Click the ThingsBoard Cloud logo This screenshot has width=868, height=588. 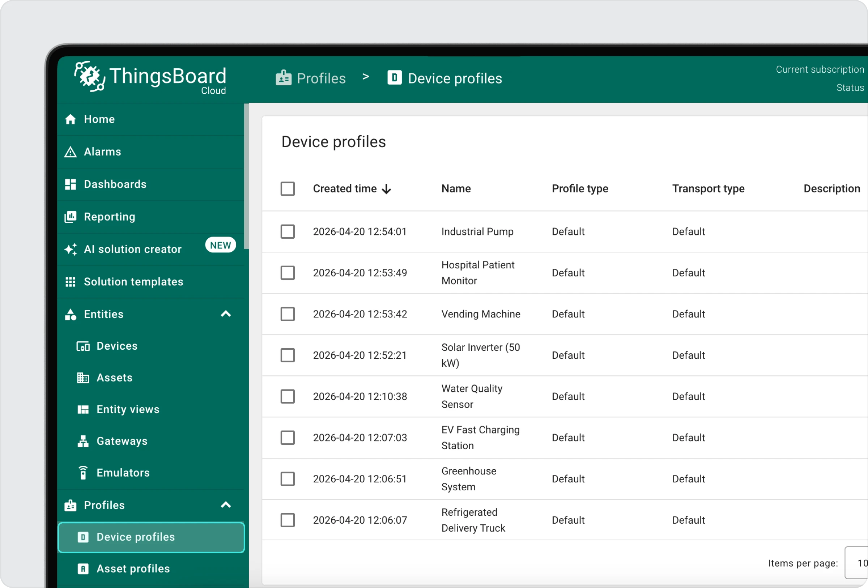tap(150, 78)
